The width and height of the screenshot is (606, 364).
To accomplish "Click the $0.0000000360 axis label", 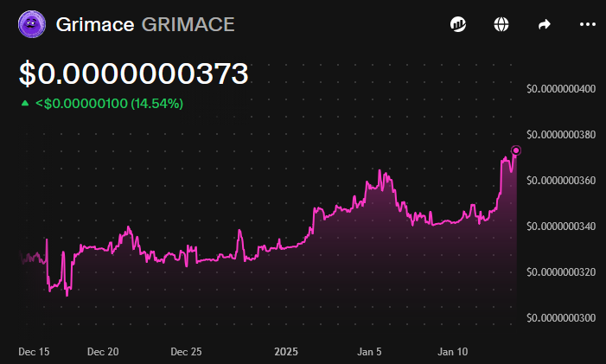I will pyautogui.click(x=561, y=181).
